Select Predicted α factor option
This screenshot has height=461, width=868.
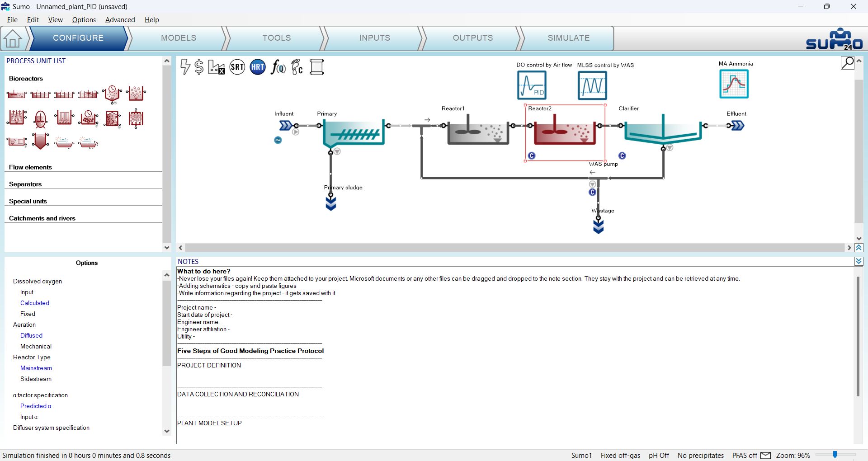[x=36, y=406]
